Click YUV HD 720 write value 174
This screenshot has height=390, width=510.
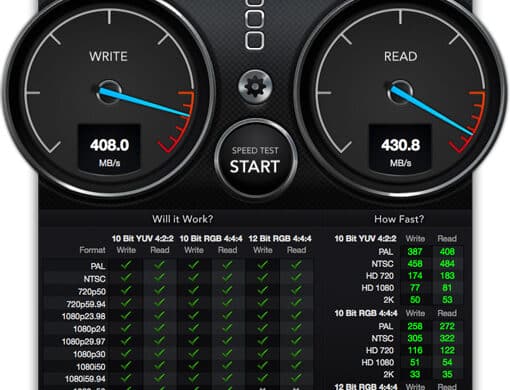415,276
